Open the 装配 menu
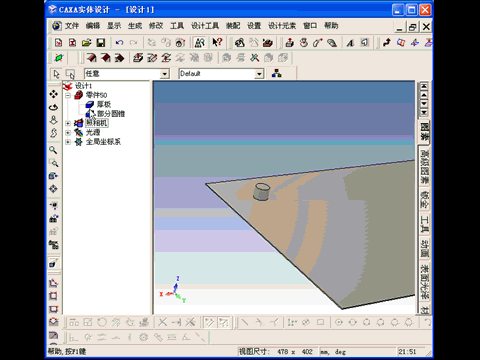Screen dimensions: 480x360 (233, 26)
